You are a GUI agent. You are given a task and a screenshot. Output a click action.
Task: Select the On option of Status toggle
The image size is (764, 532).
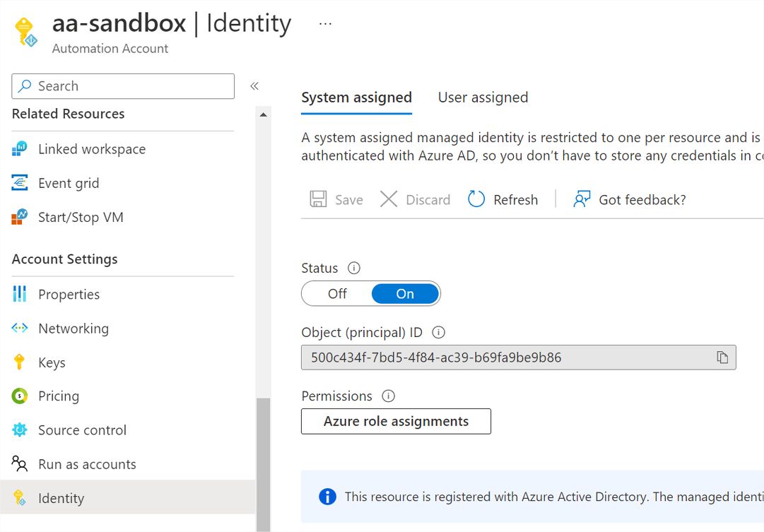tap(405, 294)
